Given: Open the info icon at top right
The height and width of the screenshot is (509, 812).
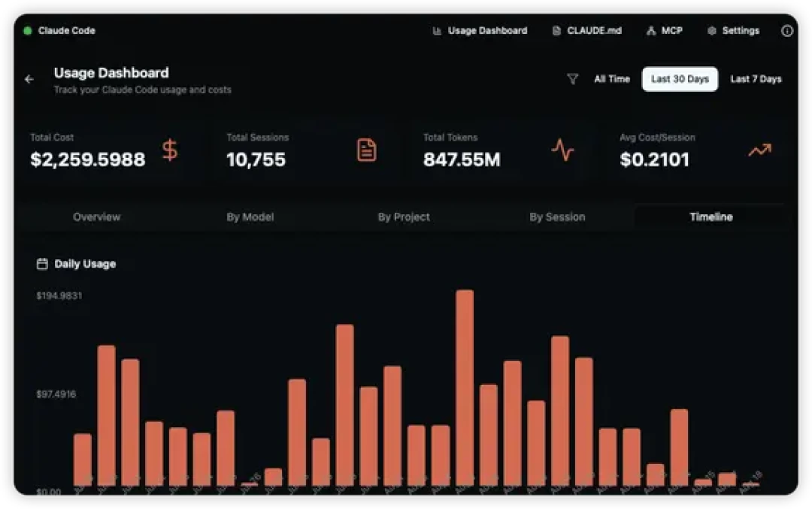Looking at the screenshot, I should 786,31.
